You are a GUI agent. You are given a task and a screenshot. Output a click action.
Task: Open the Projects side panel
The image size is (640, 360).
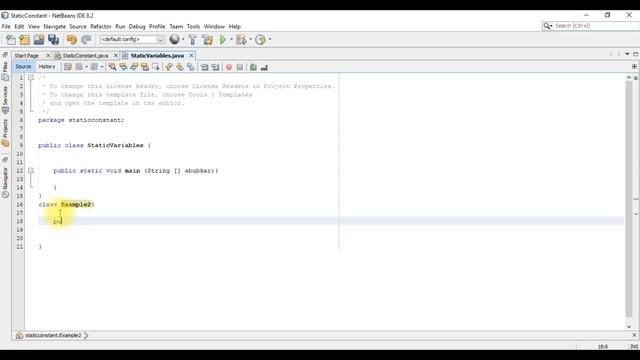tap(5, 133)
